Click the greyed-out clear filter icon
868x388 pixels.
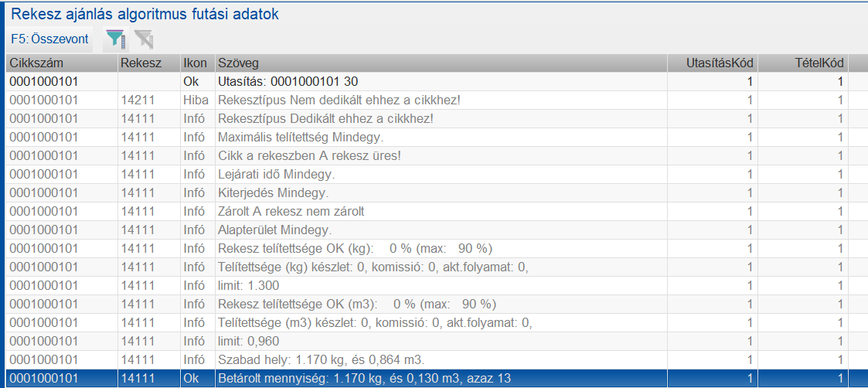click(x=143, y=39)
